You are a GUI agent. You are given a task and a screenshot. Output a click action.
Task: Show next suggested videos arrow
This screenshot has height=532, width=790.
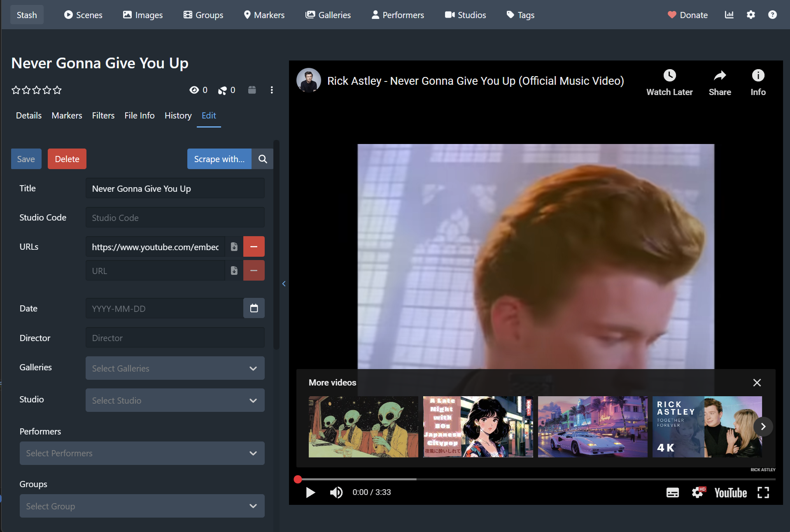click(763, 427)
